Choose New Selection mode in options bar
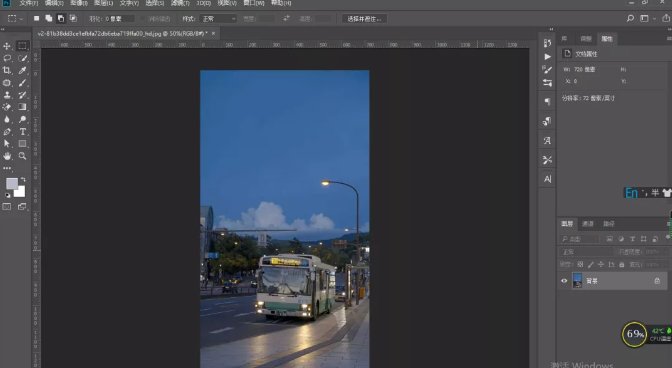672x368 pixels. click(36, 18)
